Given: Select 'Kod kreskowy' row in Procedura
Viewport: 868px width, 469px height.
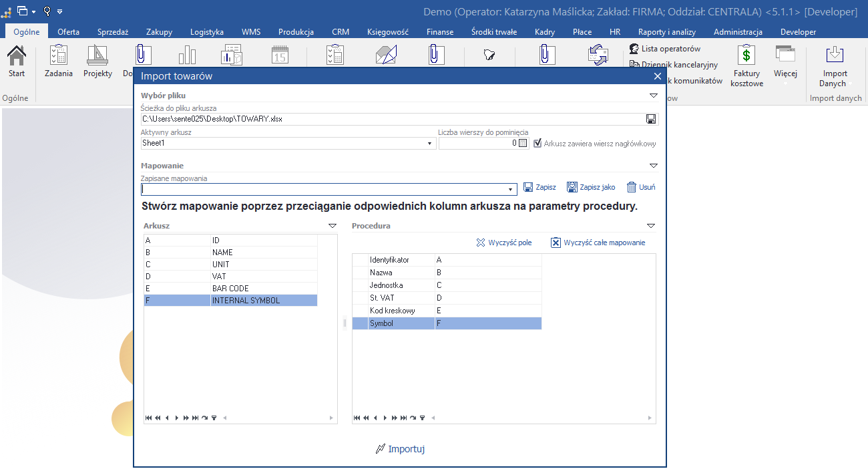Looking at the screenshot, I should click(x=447, y=311).
